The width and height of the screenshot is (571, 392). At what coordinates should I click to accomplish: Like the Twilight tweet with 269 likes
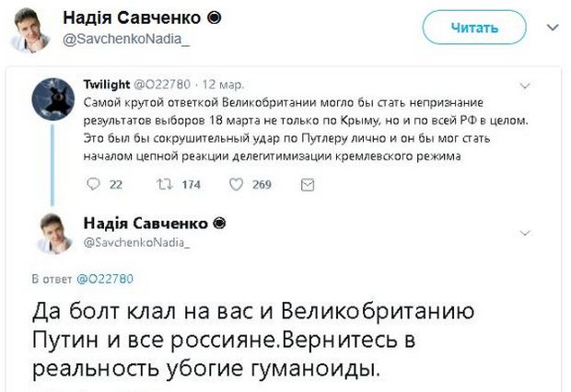[x=236, y=185]
